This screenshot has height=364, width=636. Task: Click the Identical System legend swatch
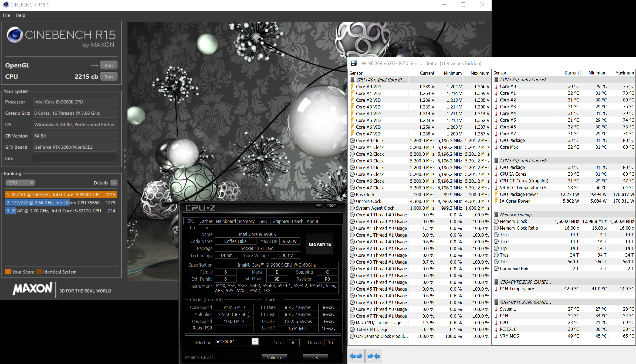[39, 272]
